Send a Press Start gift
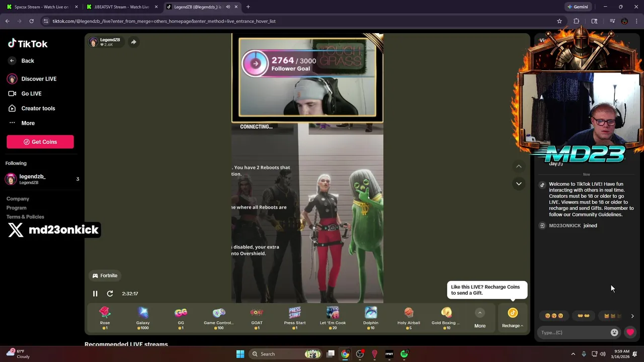 tap(295, 318)
